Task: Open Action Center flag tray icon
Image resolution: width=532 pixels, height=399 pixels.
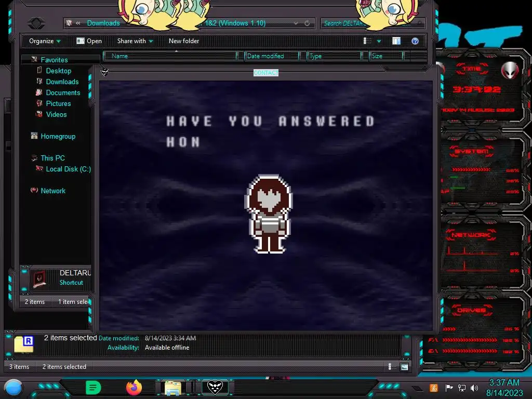Action: pyautogui.click(x=449, y=388)
